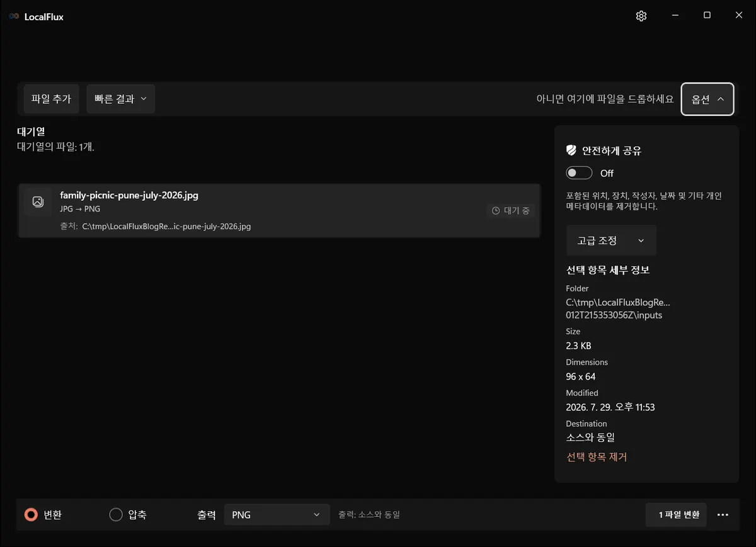Toggle the 안전하게 공유 switch
The width and height of the screenshot is (756, 547).
click(579, 173)
